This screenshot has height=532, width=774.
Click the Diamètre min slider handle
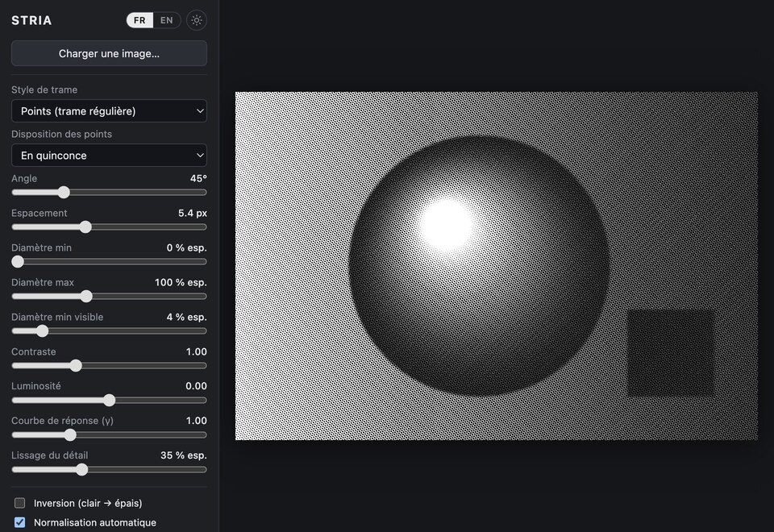[x=18, y=261]
